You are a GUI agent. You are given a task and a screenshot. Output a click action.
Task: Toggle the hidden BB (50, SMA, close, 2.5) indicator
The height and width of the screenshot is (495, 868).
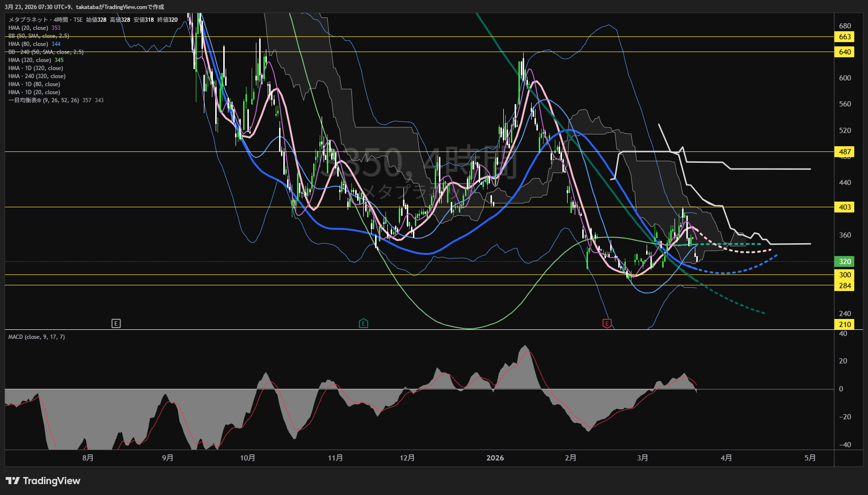click(x=39, y=36)
